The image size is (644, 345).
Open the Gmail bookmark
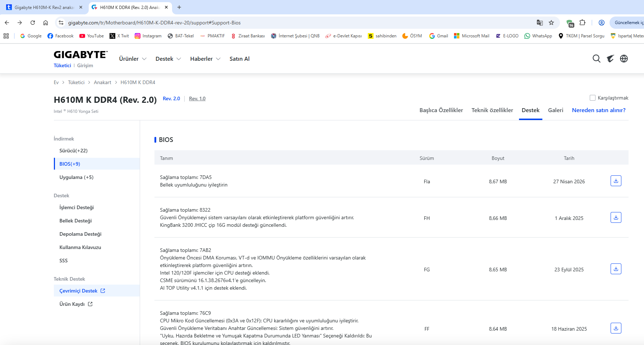[439, 36]
